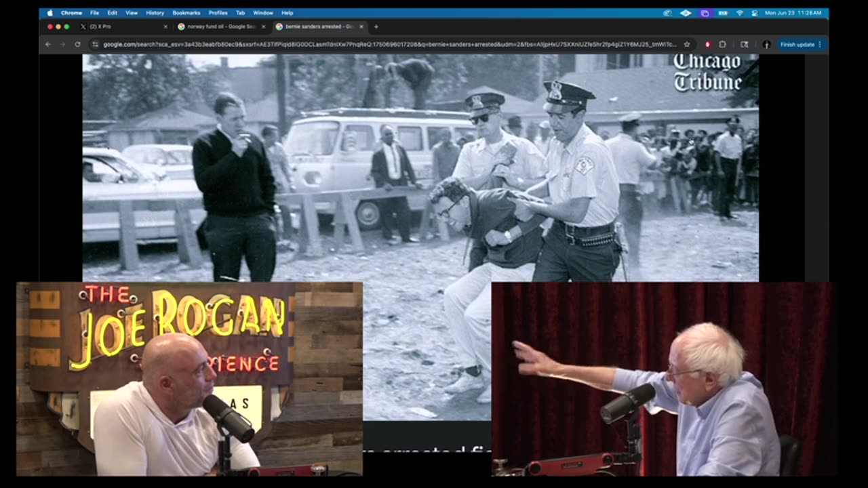868x488 pixels.
Task: Open Control Center in menu bar
Action: click(x=755, y=13)
